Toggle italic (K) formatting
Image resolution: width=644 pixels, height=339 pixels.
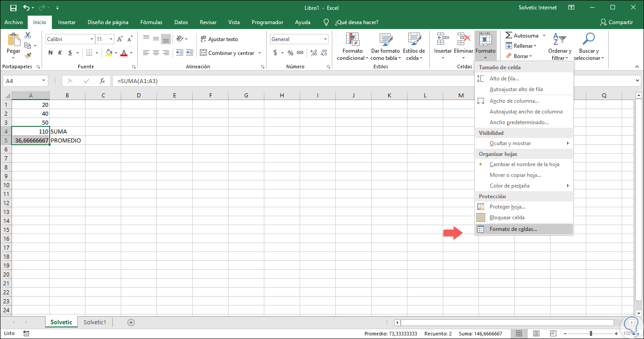coord(60,53)
